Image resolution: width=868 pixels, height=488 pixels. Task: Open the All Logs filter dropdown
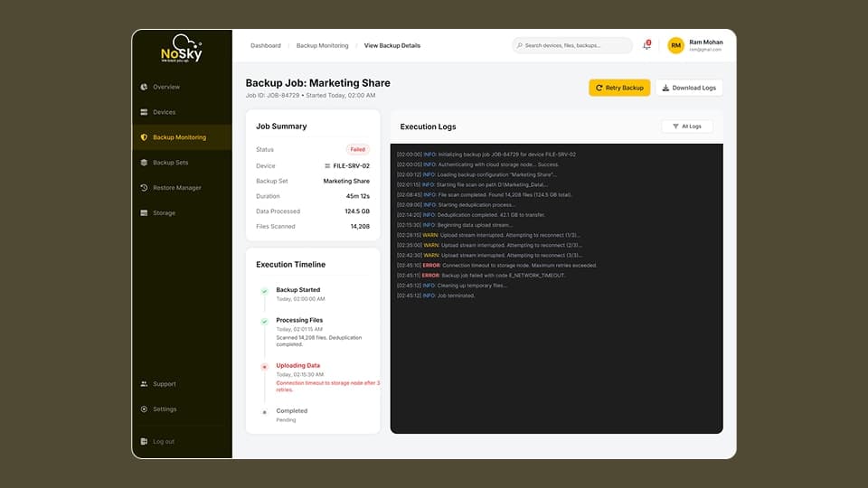pos(687,127)
